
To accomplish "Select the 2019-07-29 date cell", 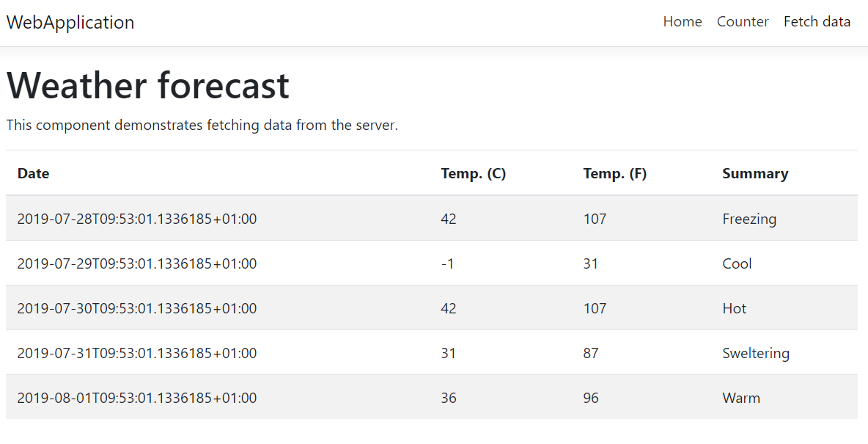I will click(x=137, y=263).
